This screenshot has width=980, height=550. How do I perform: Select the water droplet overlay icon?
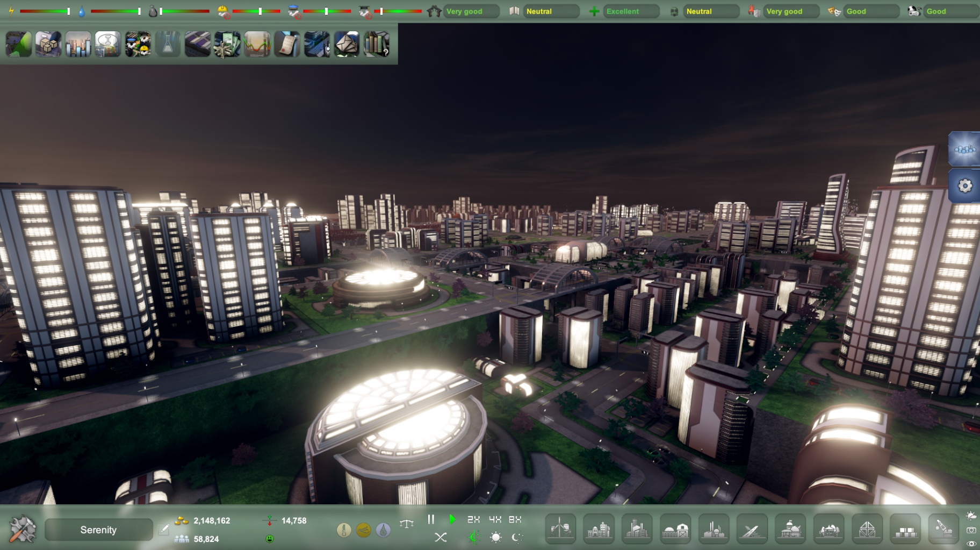click(383, 530)
